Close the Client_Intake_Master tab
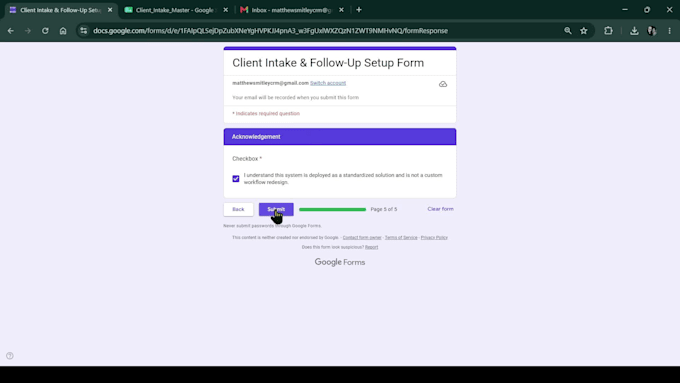The image size is (680, 383). tap(226, 10)
